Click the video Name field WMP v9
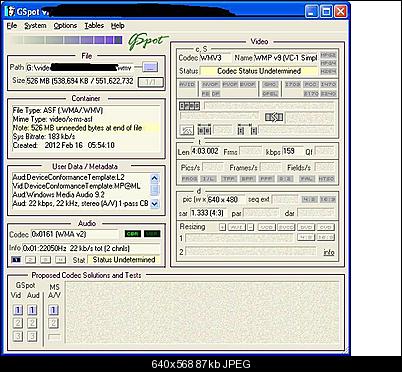This screenshot has height=372, width=402. tap(286, 58)
